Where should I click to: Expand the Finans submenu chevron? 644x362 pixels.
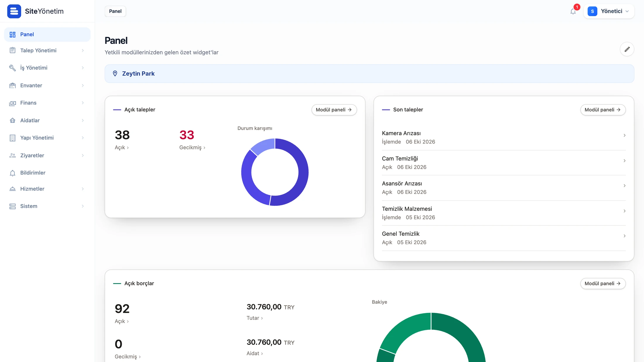83,103
